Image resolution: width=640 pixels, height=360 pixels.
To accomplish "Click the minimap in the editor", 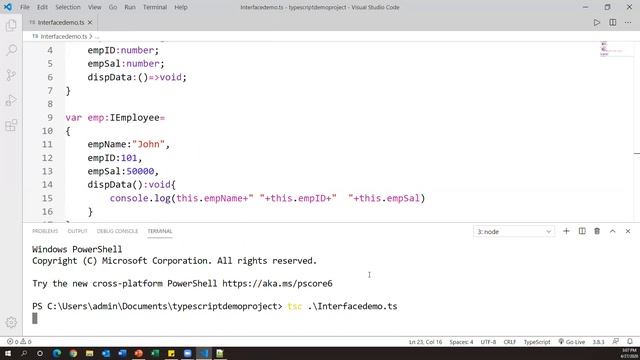I will pyautogui.click(x=611, y=49).
